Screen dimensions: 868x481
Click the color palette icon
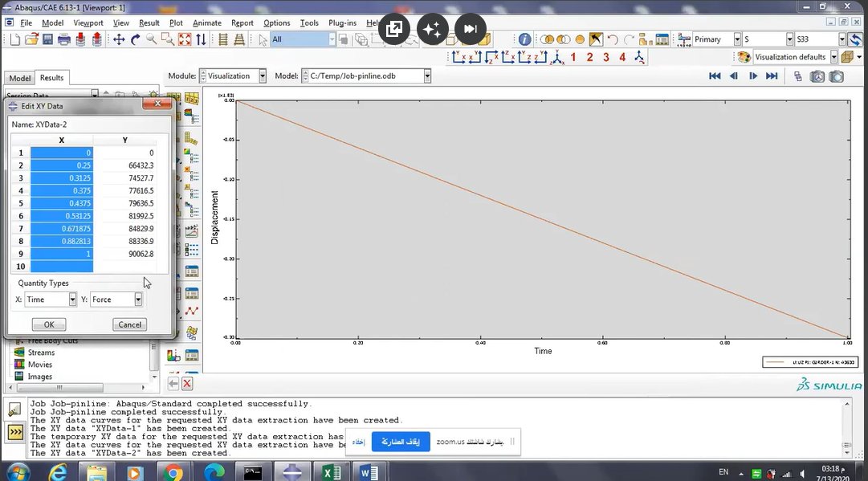744,57
